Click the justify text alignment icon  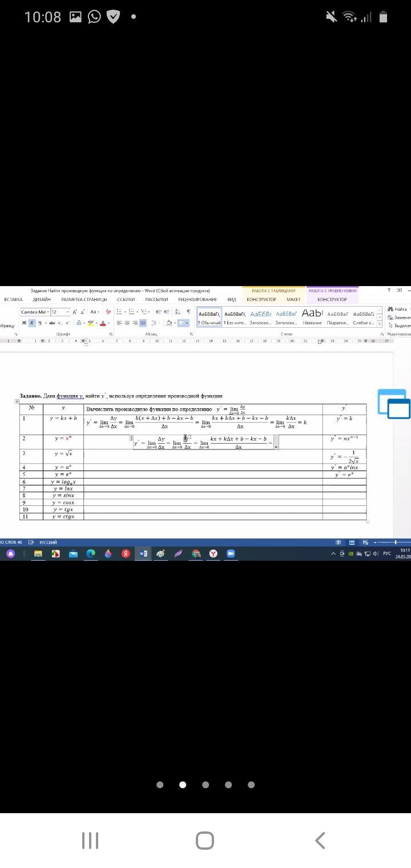point(143,323)
